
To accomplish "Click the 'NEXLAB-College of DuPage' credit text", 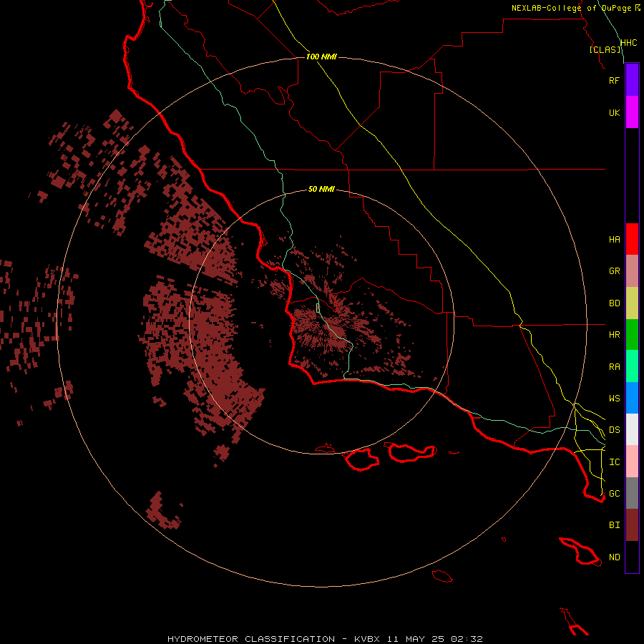I will [571, 8].
